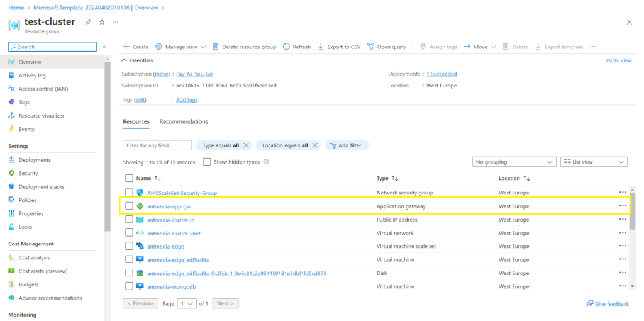
Task: Select antmedia-edge_edf5ad9a virtual machine checkbox
Action: click(129, 259)
